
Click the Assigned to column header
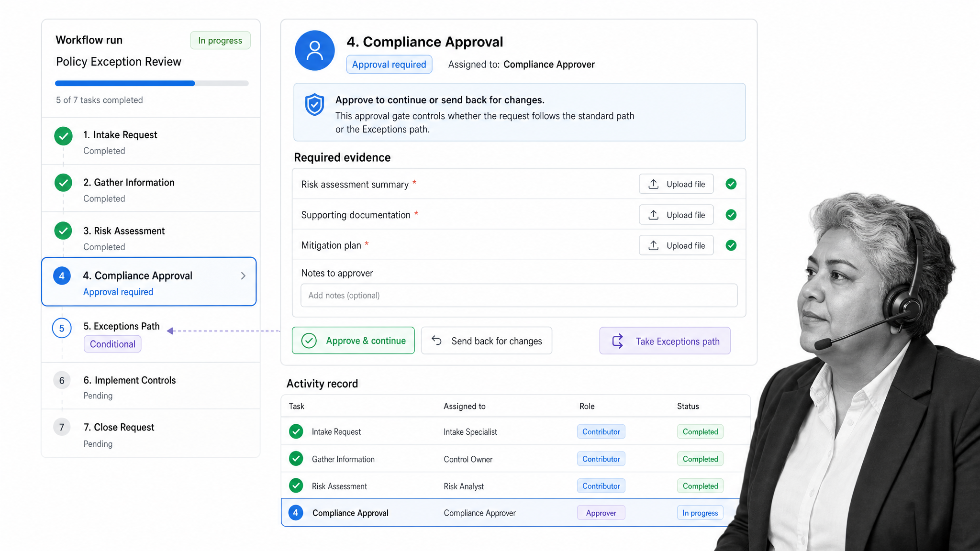pyautogui.click(x=464, y=406)
